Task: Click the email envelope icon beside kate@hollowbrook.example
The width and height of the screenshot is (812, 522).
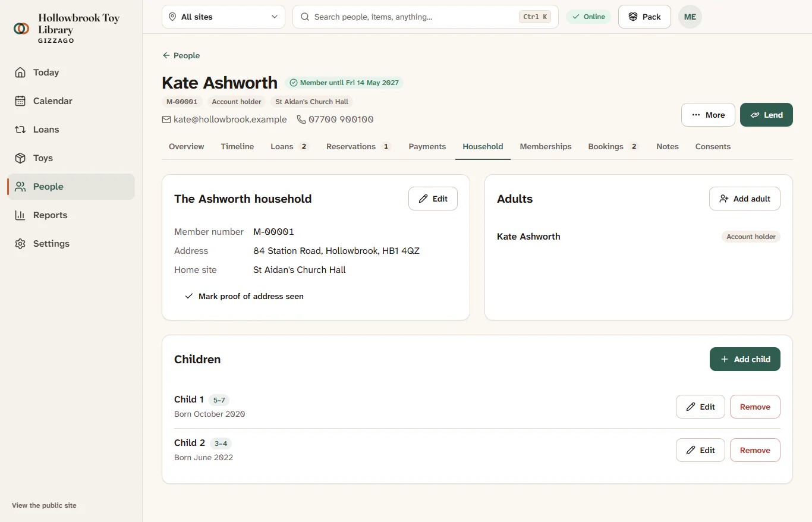Action: (x=166, y=120)
